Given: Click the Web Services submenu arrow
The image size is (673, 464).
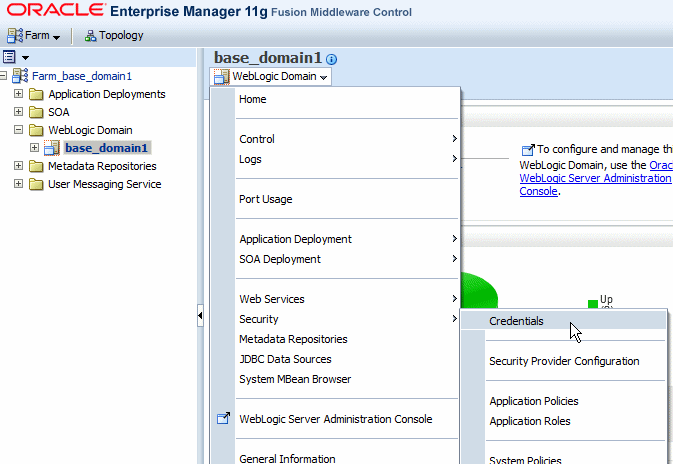Looking at the screenshot, I should click(455, 298).
